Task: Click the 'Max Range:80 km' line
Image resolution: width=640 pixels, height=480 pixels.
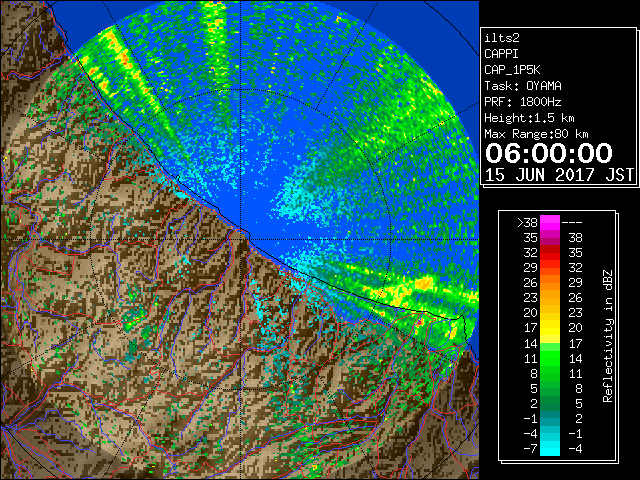Action: pos(536,134)
